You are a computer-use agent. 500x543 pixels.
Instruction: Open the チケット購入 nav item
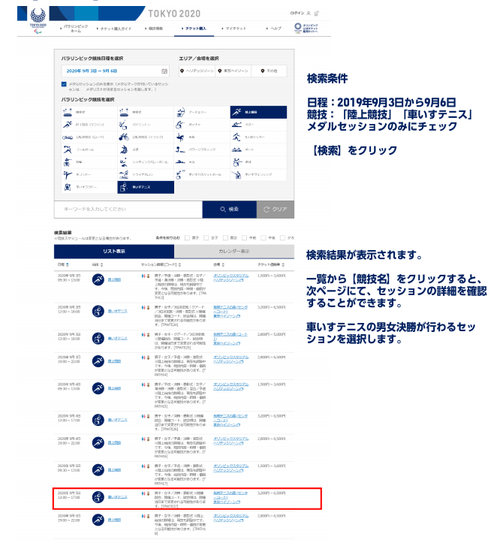tap(194, 28)
